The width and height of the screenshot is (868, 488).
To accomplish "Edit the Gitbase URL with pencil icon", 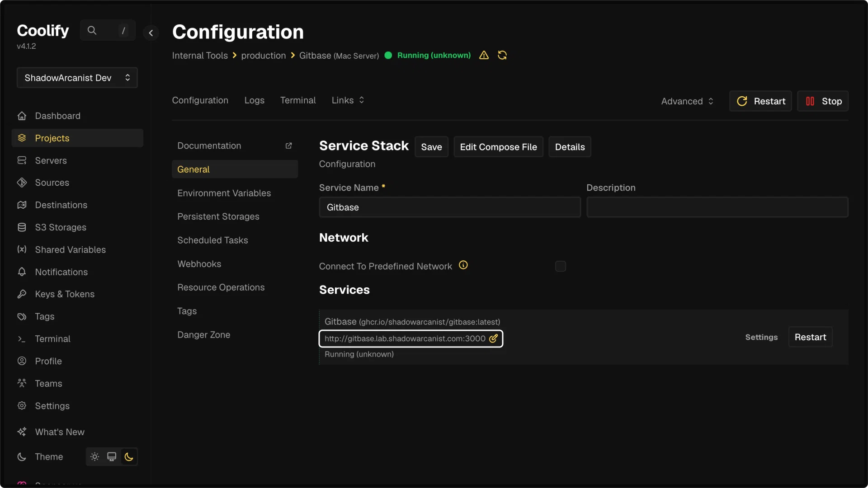I will point(493,338).
